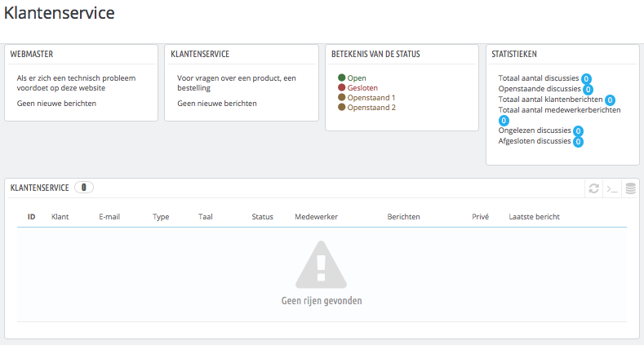
Task: Open the Webmaster panel's Geen nieuwe berichten
Action: click(x=56, y=104)
